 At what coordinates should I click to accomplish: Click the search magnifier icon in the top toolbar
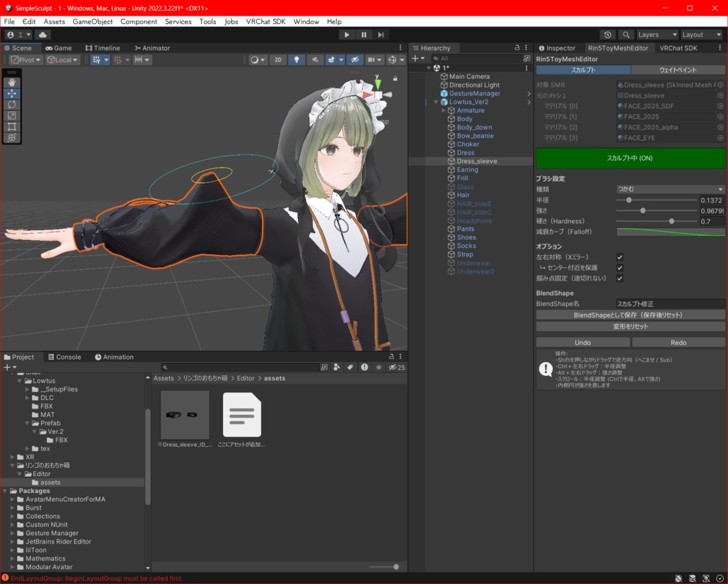click(626, 34)
